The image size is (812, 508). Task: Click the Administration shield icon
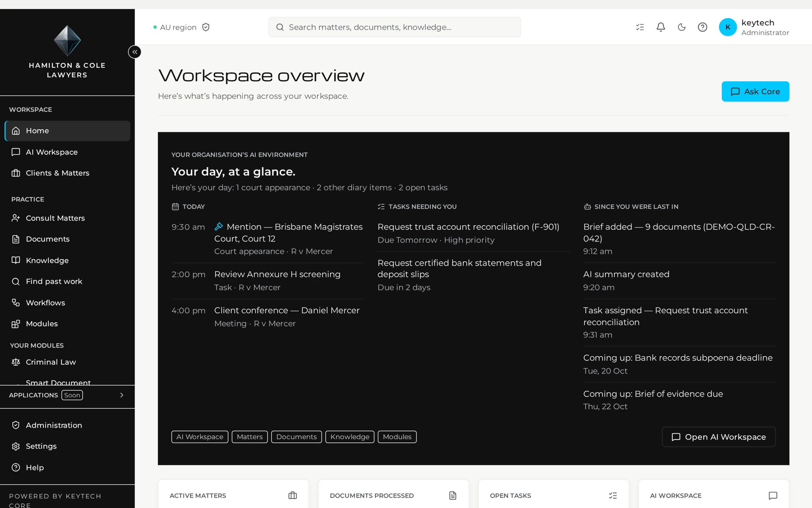click(16, 425)
